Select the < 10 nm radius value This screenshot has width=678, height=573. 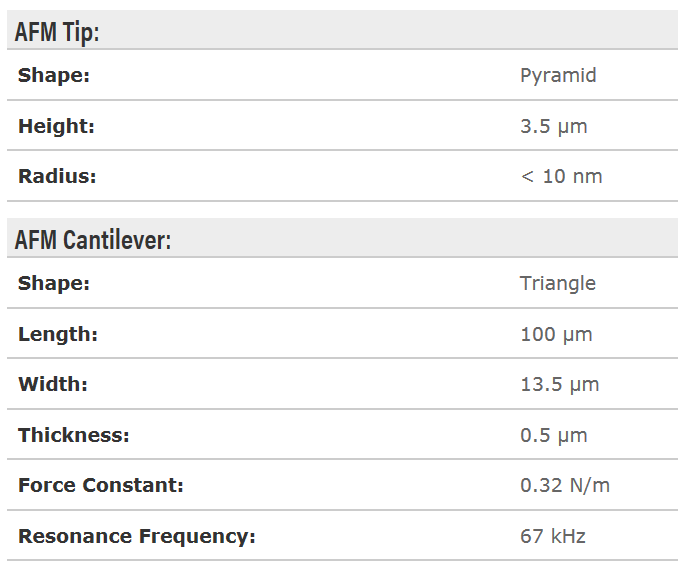tap(561, 176)
